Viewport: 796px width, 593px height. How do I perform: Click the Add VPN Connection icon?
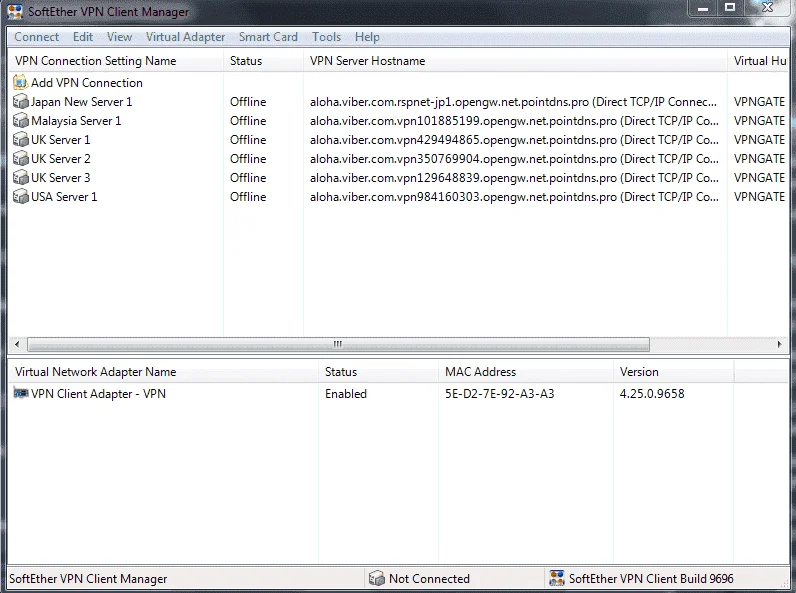point(20,82)
